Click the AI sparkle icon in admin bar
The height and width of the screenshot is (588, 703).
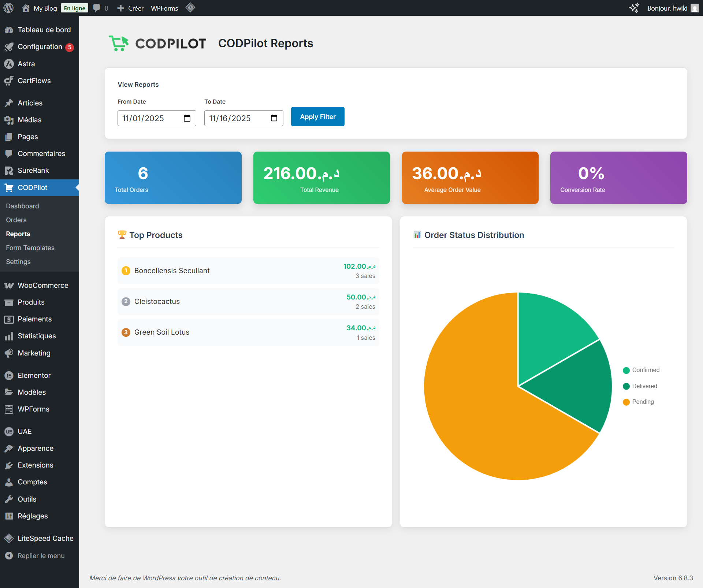pyautogui.click(x=634, y=8)
